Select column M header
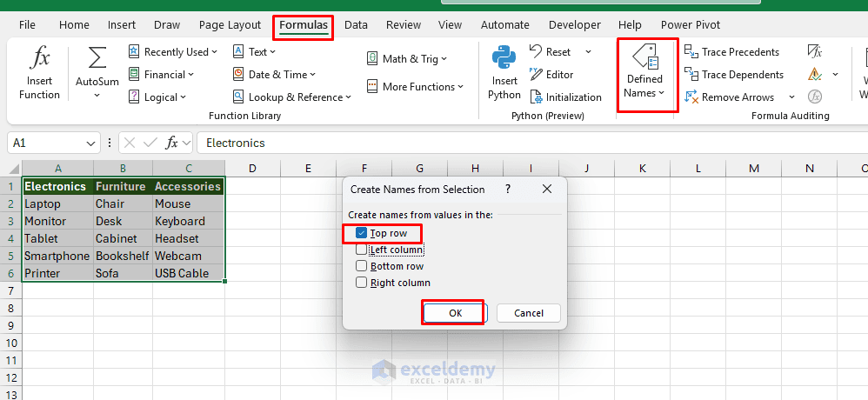 [754, 168]
